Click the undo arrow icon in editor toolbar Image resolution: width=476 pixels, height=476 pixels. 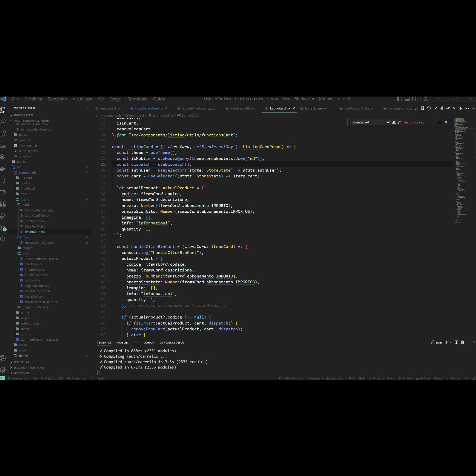[467, 108]
